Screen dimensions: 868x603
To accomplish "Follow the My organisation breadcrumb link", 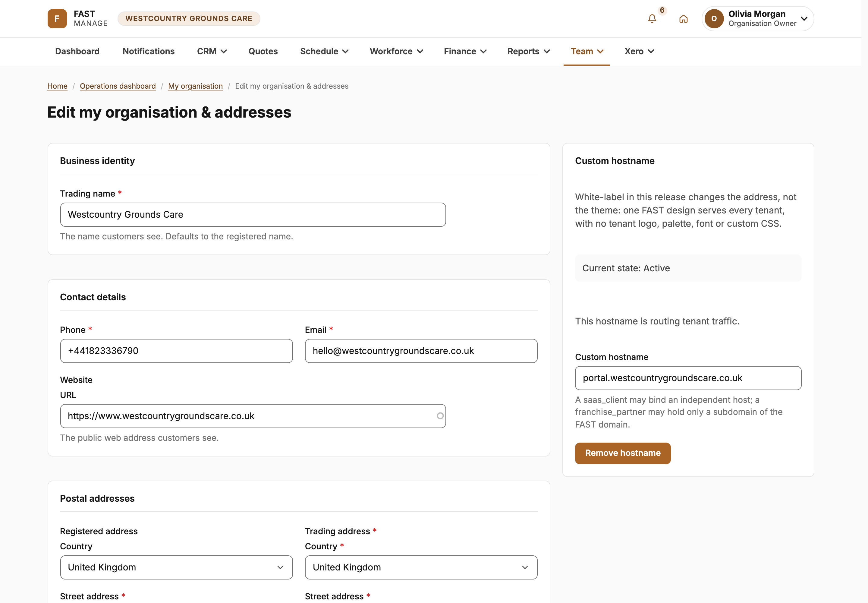I will tap(195, 86).
